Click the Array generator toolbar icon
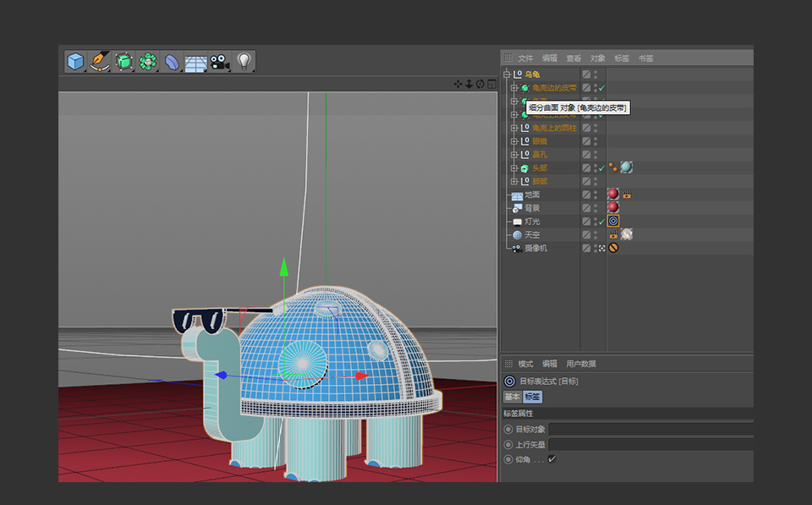Image resolution: width=812 pixels, height=505 pixels. tap(147, 61)
